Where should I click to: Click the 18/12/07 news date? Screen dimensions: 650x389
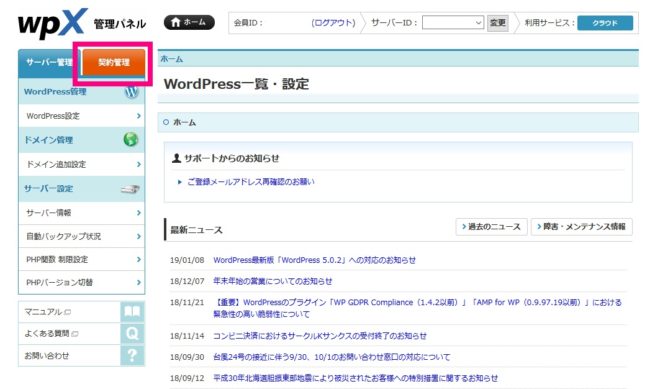[187, 281]
